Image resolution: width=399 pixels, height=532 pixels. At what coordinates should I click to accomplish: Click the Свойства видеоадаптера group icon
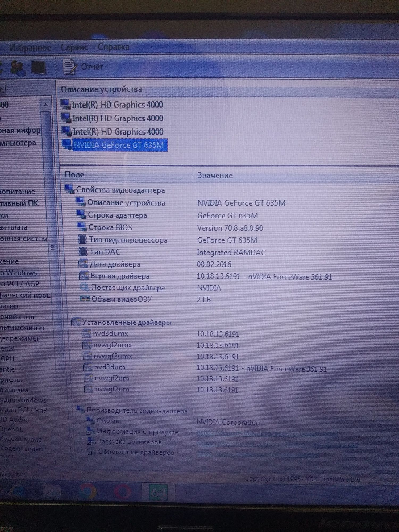point(70,189)
